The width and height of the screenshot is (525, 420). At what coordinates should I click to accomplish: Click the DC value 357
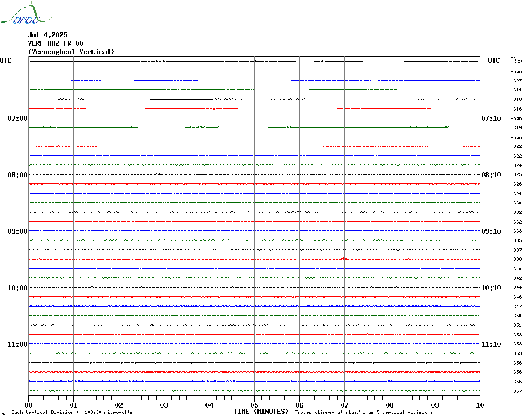click(518, 391)
